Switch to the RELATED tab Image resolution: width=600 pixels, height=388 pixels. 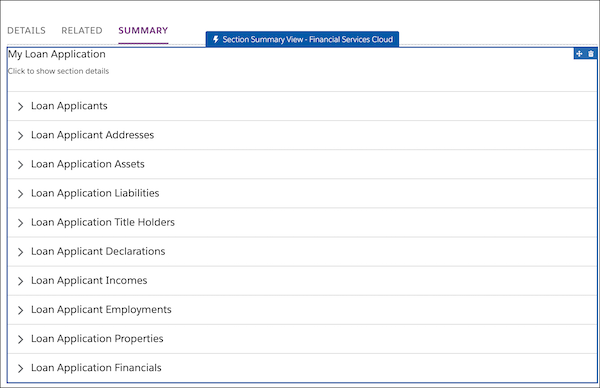[82, 31]
